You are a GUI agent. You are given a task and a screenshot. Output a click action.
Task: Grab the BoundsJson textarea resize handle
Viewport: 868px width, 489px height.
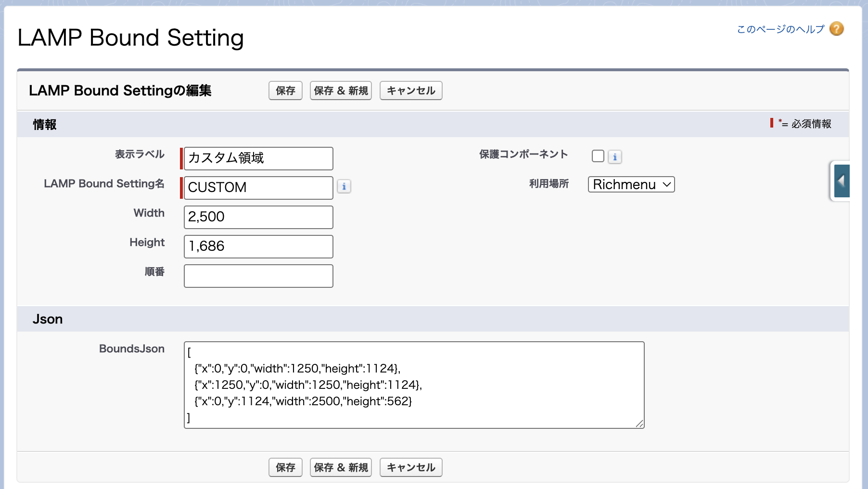click(639, 424)
